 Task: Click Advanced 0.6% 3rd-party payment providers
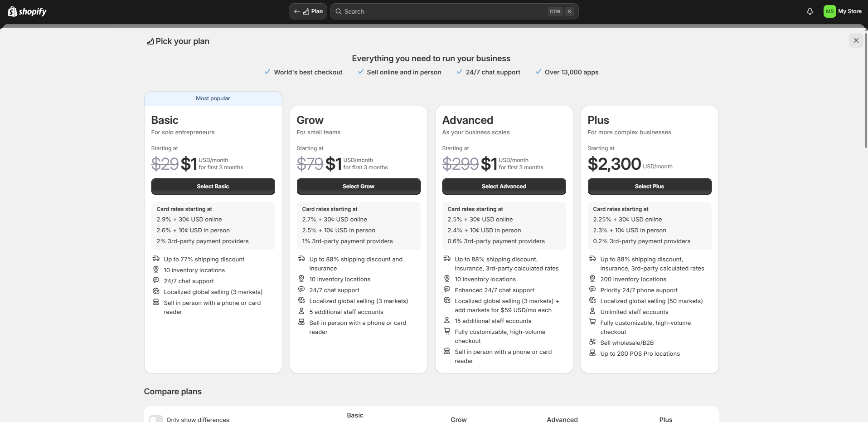pos(496,241)
